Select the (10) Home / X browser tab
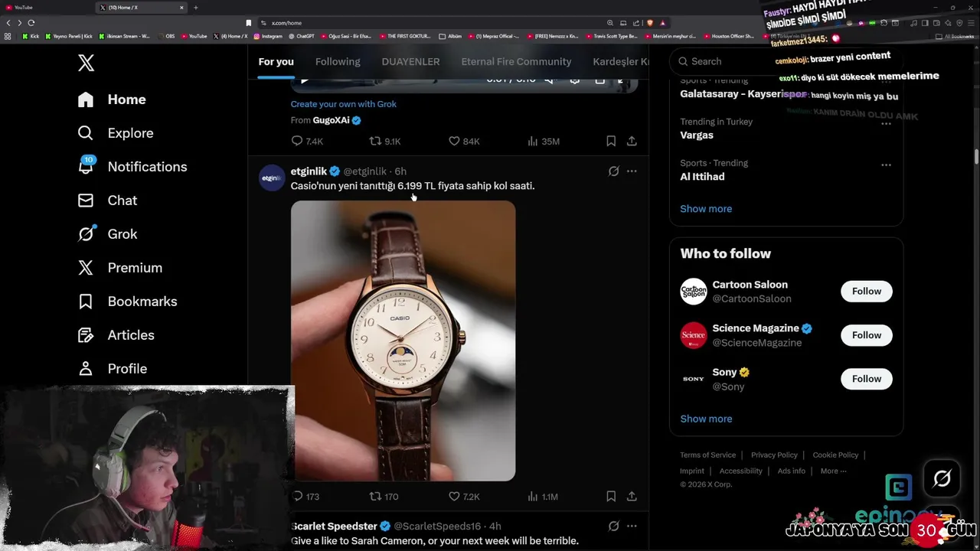The width and height of the screenshot is (980, 551). pos(142,8)
